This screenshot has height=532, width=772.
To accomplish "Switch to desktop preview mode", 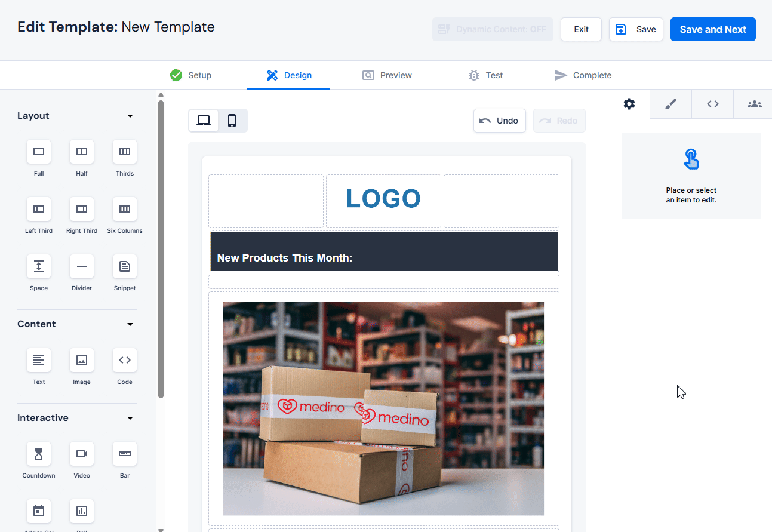I will pos(204,121).
